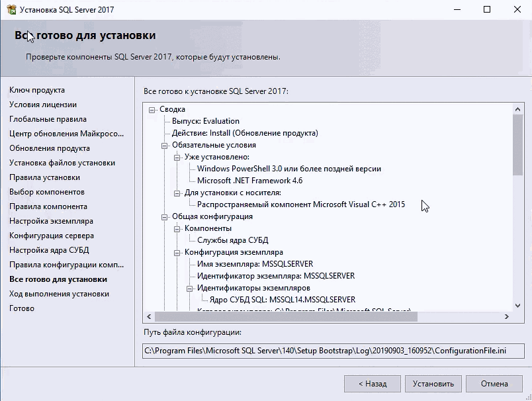
Task: Select the Все готово для установки step
Action: (58, 279)
